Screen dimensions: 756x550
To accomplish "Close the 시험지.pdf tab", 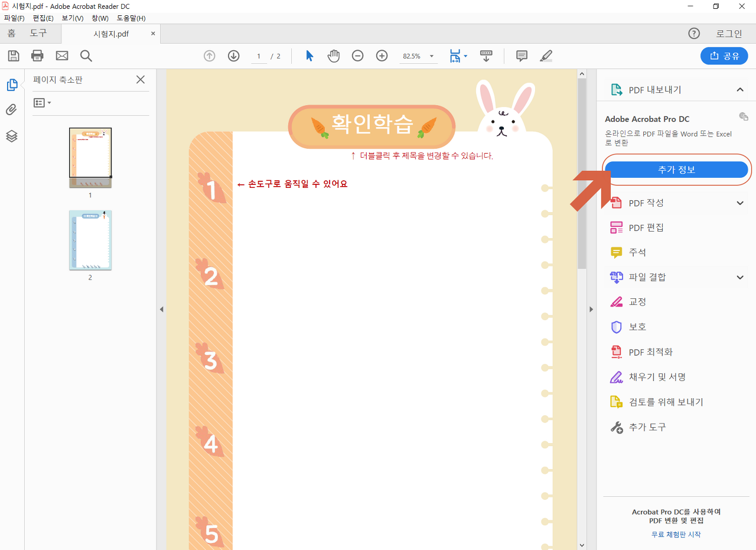I will tap(153, 34).
